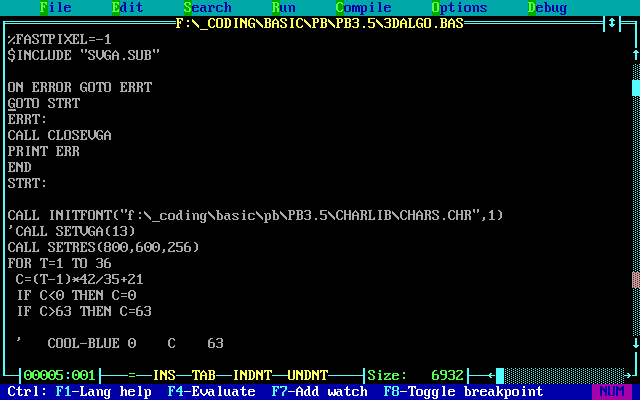Click the cursor position 00005:001 indicator
Image resolution: width=640 pixels, height=400 pixels.
pyautogui.click(x=59, y=375)
